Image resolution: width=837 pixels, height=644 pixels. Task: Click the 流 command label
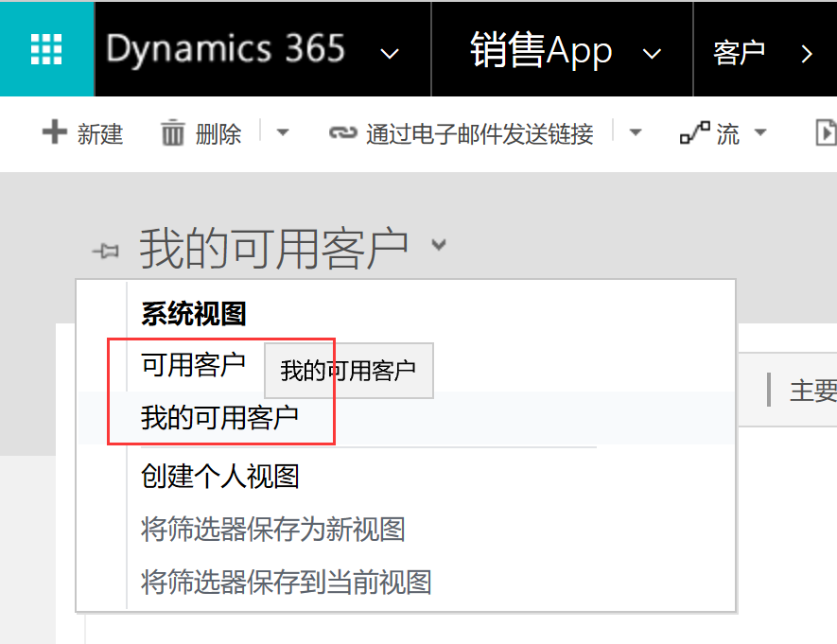tap(727, 134)
